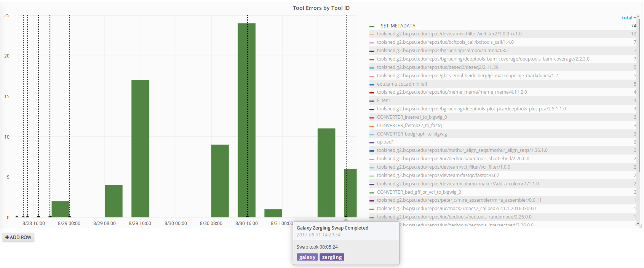The width and height of the screenshot is (644, 268).
Task: Click the bar of height 4 at 8/29 08:00
Action: pos(113,201)
